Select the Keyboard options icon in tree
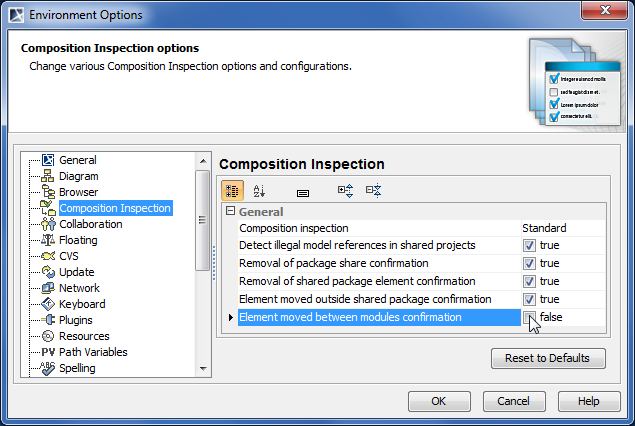The height and width of the screenshot is (426, 635). pos(47,304)
